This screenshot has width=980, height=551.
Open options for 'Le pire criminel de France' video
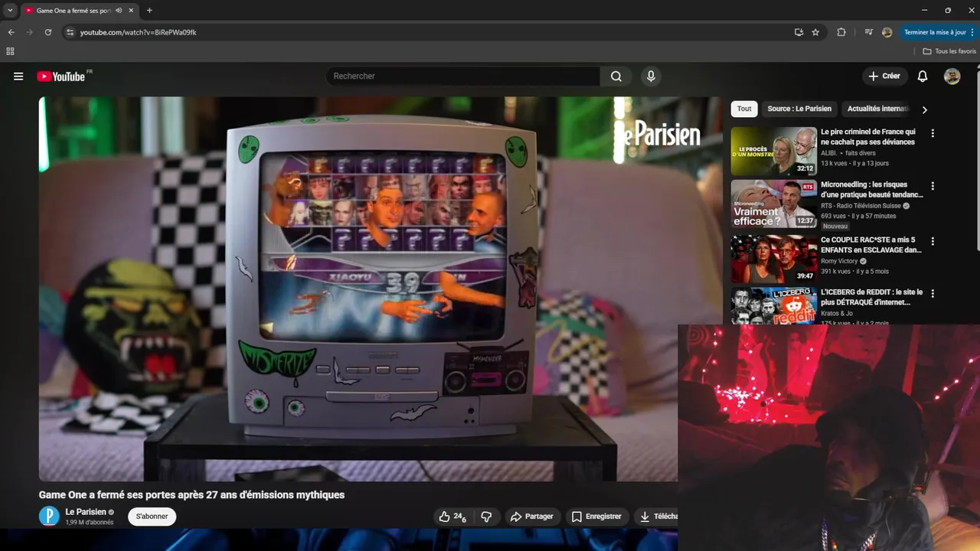933,133
